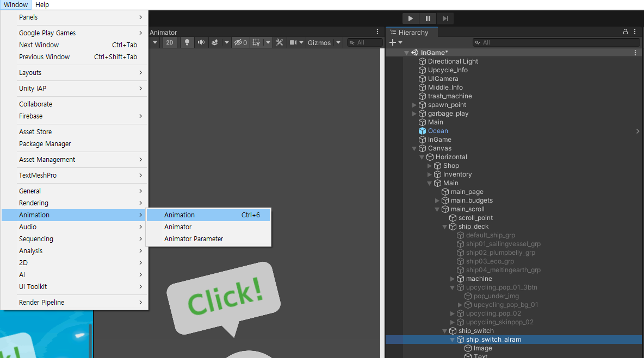Focus the Hierarchy search field
This screenshot has width=644, height=358.
tap(556, 43)
